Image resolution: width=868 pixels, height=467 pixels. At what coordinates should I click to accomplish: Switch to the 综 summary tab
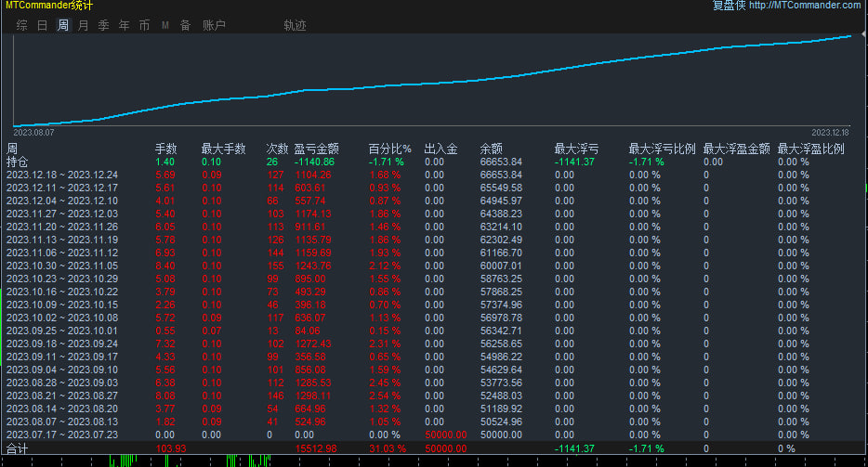coord(21,25)
